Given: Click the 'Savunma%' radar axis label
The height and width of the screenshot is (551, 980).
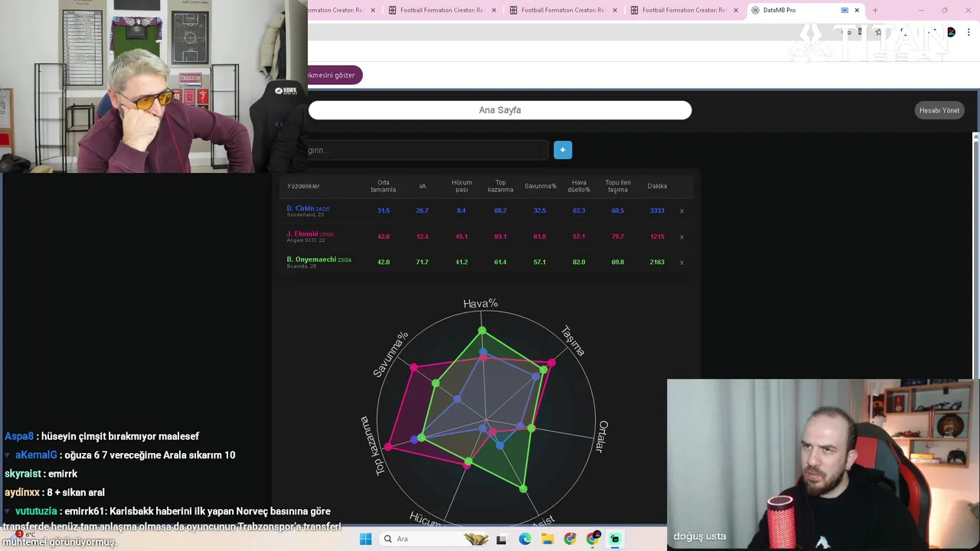Looking at the screenshot, I should [391, 354].
